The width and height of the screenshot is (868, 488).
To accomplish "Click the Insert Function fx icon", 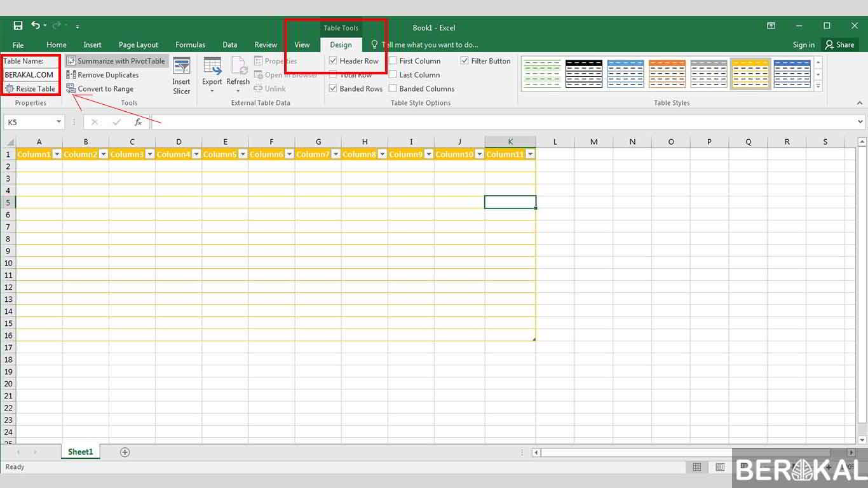I will [138, 122].
